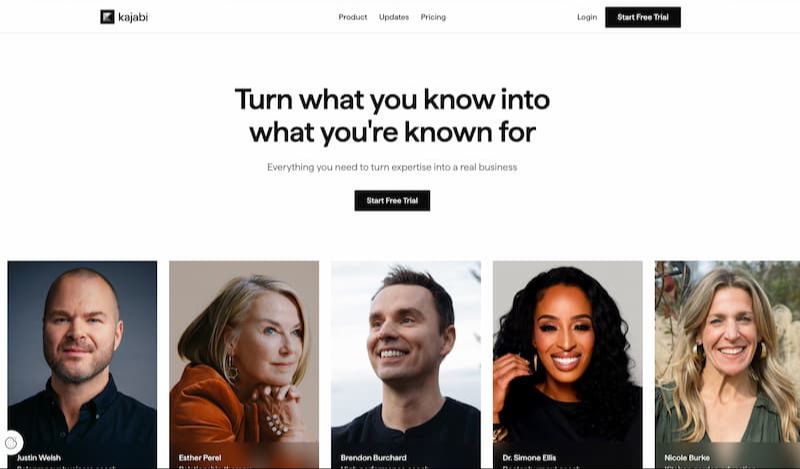This screenshot has width=800, height=469.
Task: Click the Esther Perel name caption
Action: pyautogui.click(x=200, y=458)
